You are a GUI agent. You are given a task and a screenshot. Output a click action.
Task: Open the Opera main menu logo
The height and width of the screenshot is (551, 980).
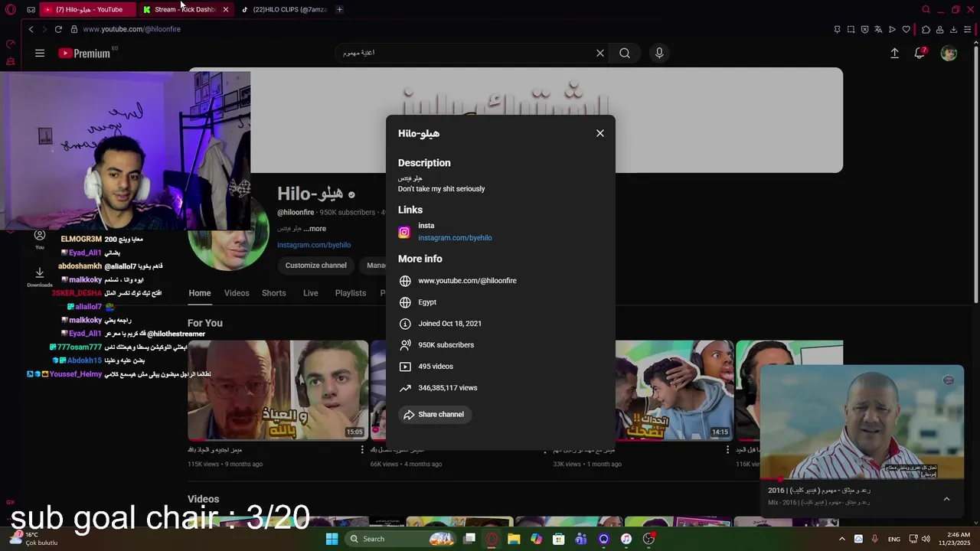click(x=11, y=9)
